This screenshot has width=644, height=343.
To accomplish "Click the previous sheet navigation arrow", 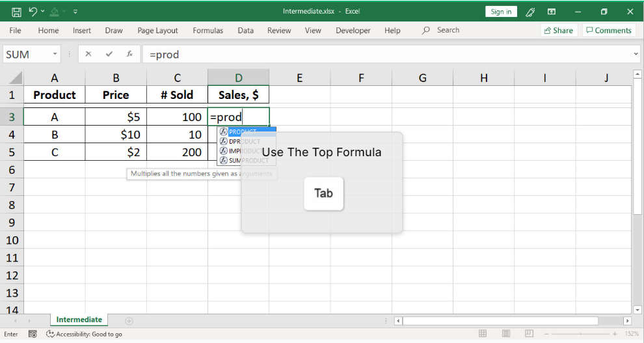I will click(16, 321).
